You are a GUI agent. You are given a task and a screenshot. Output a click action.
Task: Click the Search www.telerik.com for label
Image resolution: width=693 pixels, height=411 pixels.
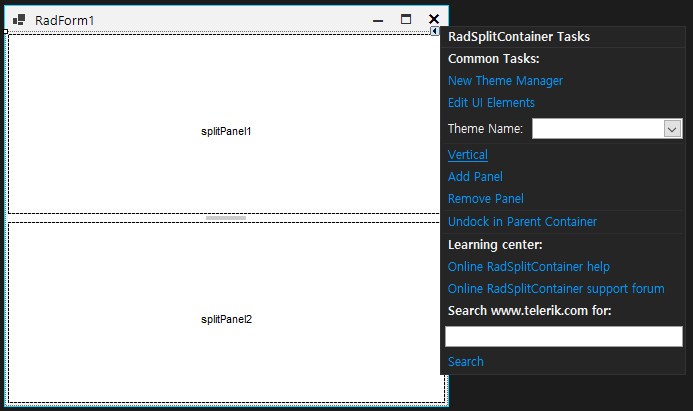[529, 311]
